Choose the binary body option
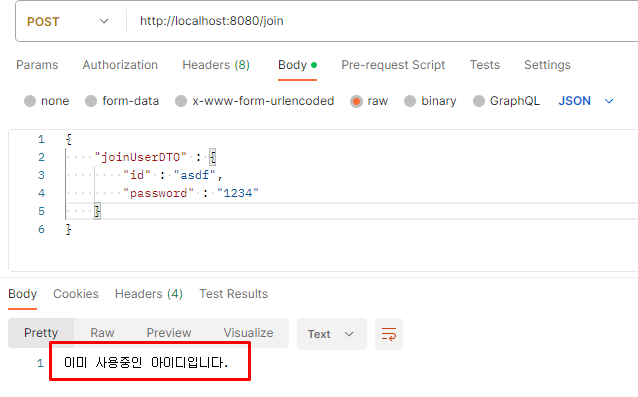This screenshot has width=638, height=397. click(410, 101)
